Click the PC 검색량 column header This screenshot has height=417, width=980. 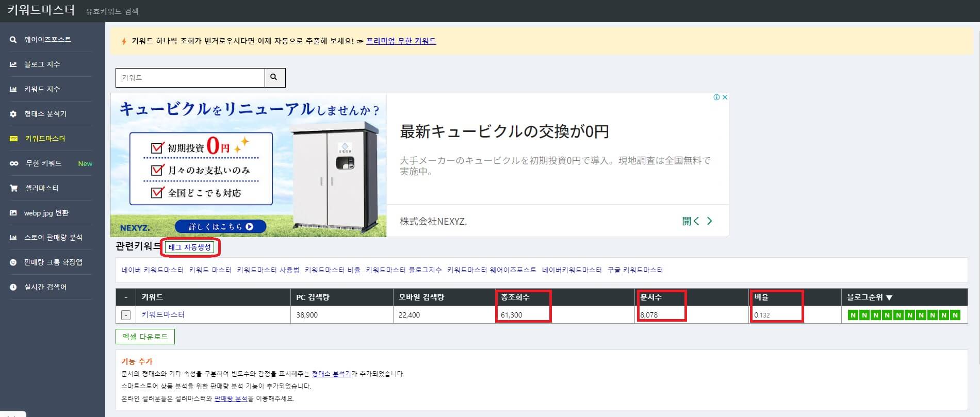tap(313, 297)
